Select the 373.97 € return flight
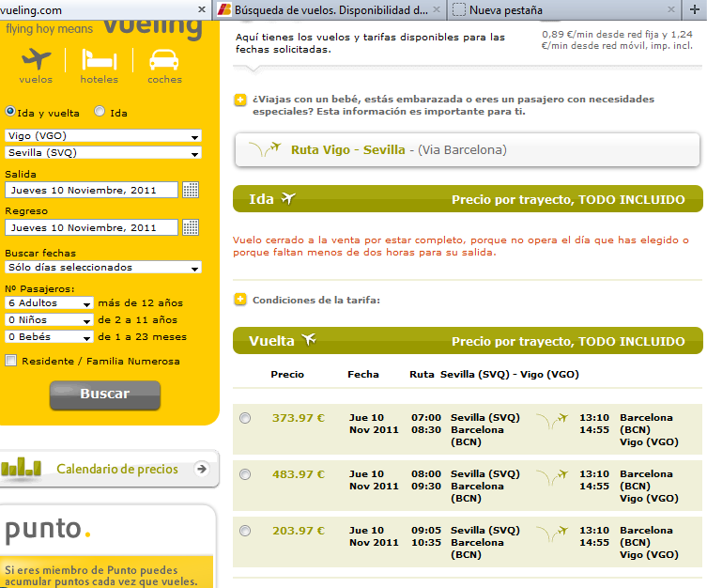This screenshot has height=588, width=707. (245, 418)
